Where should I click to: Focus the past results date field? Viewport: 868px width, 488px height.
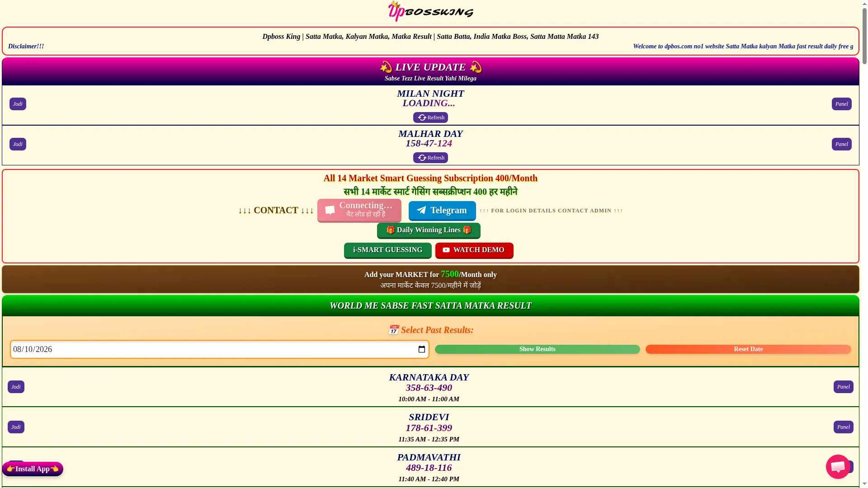pyautogui.click(x=220, y=349)
